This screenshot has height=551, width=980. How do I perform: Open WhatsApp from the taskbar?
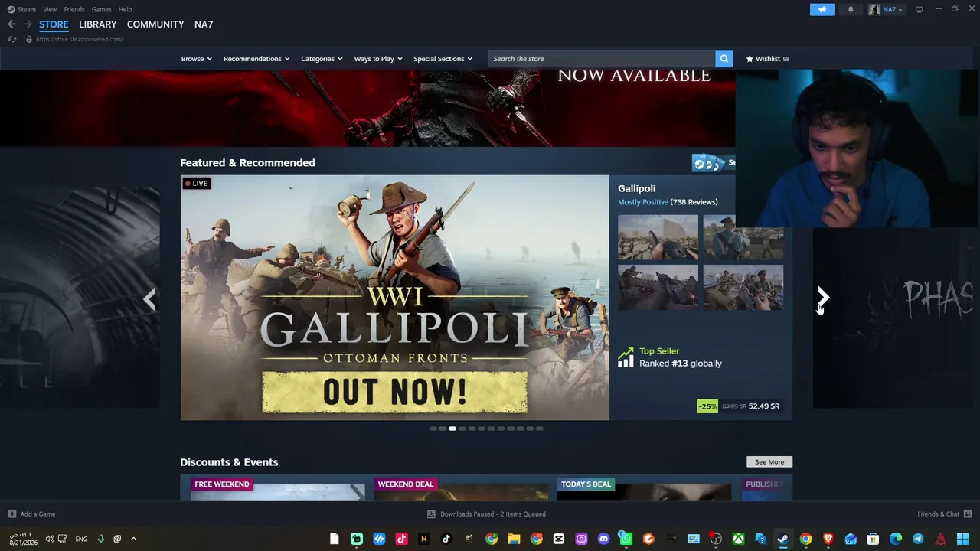click(626, 539)
